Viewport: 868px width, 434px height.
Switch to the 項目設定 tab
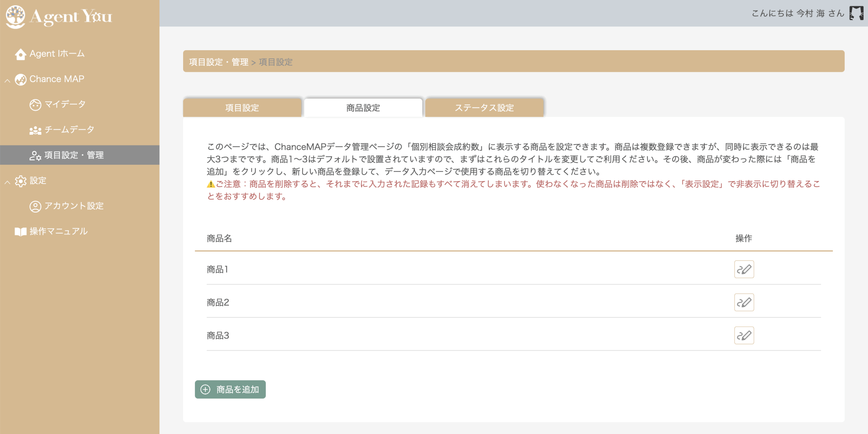(x=242, y=108)
